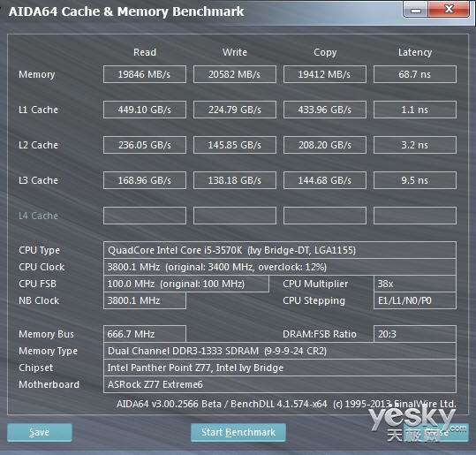Viewport: 476px width, 455px height.
Task: Click the Read column header
Action: click(145, 52)
